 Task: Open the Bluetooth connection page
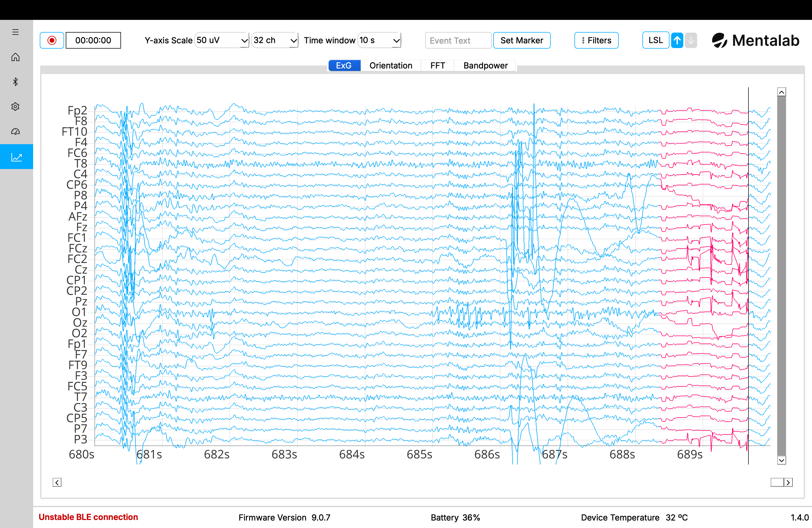pyautogui.click(x=15, y=82)
